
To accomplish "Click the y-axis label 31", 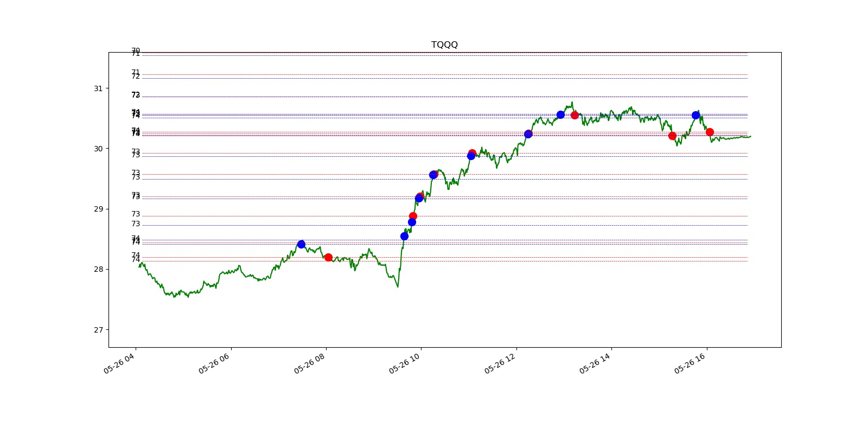I will pyautogui.click(x=98, y=88).
